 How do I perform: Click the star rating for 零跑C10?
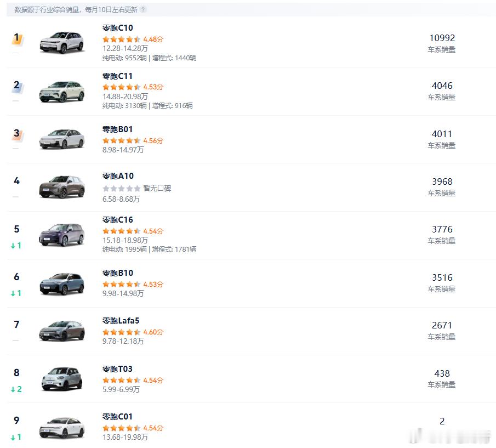tap(121, 39)
